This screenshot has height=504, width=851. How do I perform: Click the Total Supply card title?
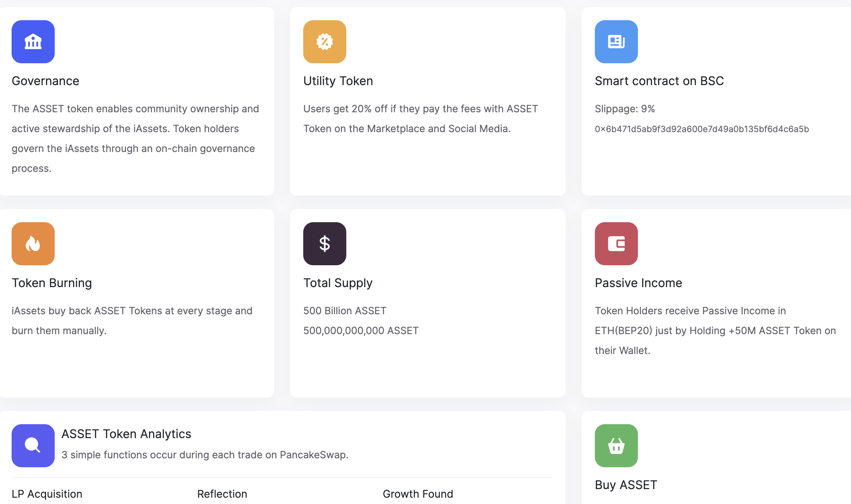338,283
